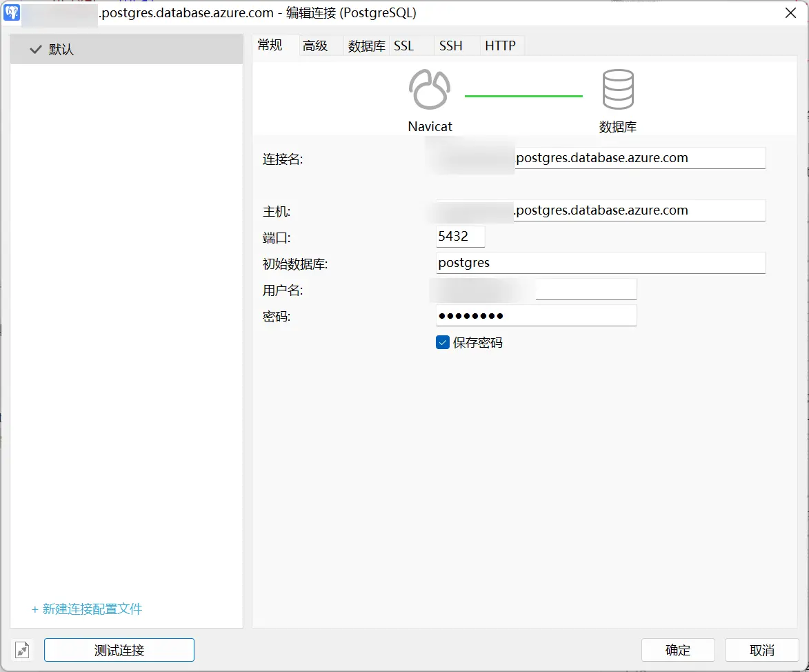Click the Navicat logo icon
This screenshot has height=672, width=809.
(x=429, y=89)
